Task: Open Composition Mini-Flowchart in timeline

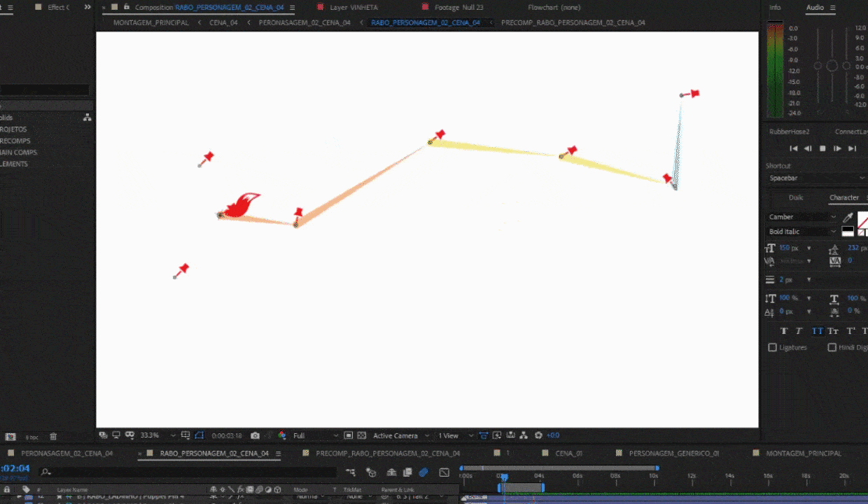Action: (351, 472)
